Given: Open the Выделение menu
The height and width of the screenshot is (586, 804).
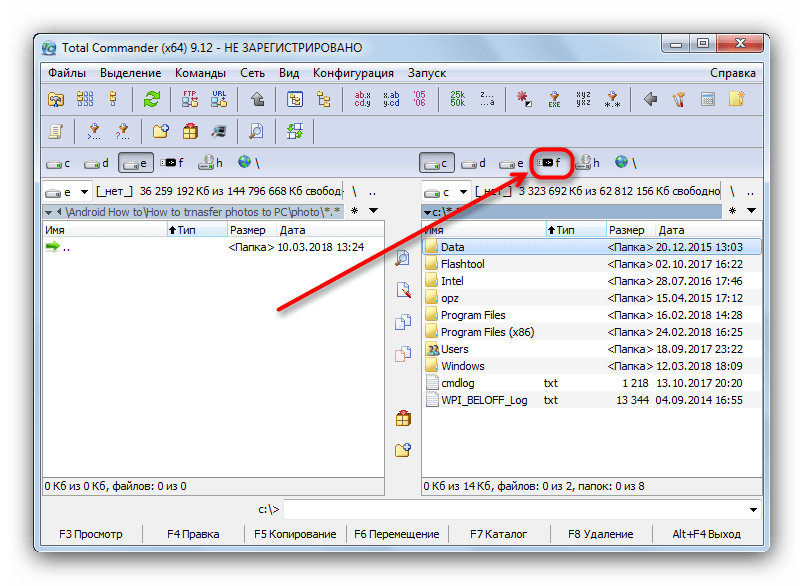Looking at the screenshot, I should coord(130,73).
